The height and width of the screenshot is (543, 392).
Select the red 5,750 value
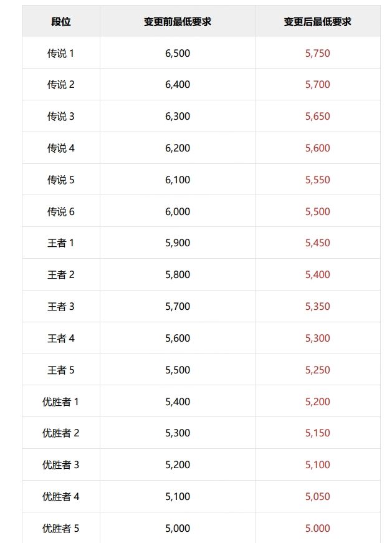(317, 53)
